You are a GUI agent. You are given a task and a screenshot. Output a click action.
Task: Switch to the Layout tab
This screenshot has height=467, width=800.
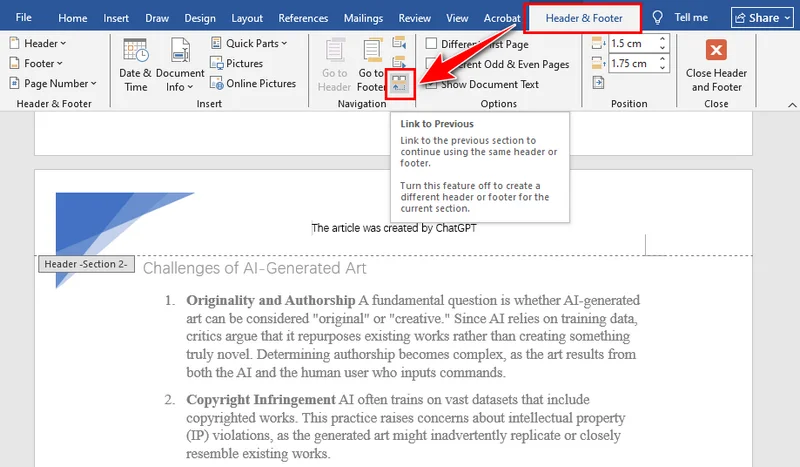[247, 18]
